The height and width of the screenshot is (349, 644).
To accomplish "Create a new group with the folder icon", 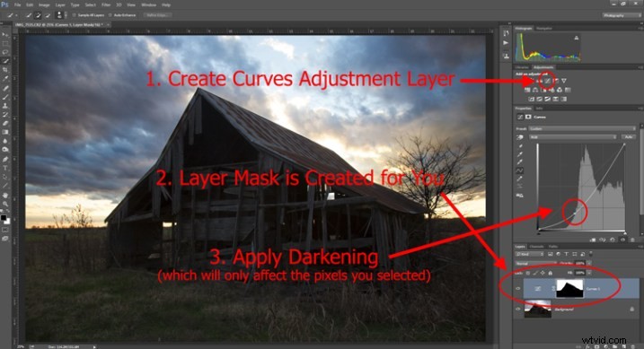I will click(614, 346).
